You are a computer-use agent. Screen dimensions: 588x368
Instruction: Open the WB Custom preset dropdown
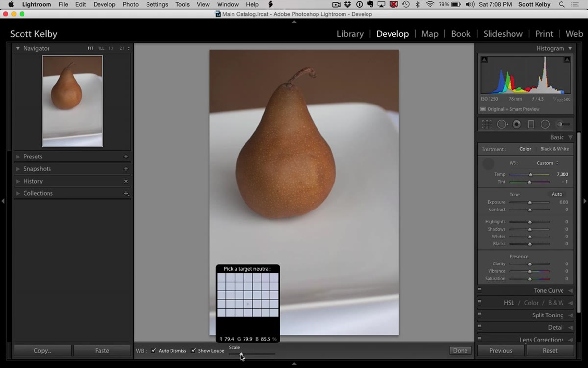pyautogui.click(x=547, y=163)
